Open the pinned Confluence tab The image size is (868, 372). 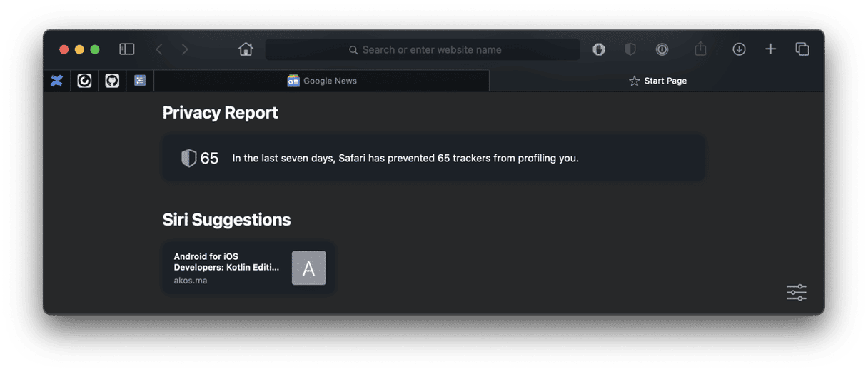point(57,81)
